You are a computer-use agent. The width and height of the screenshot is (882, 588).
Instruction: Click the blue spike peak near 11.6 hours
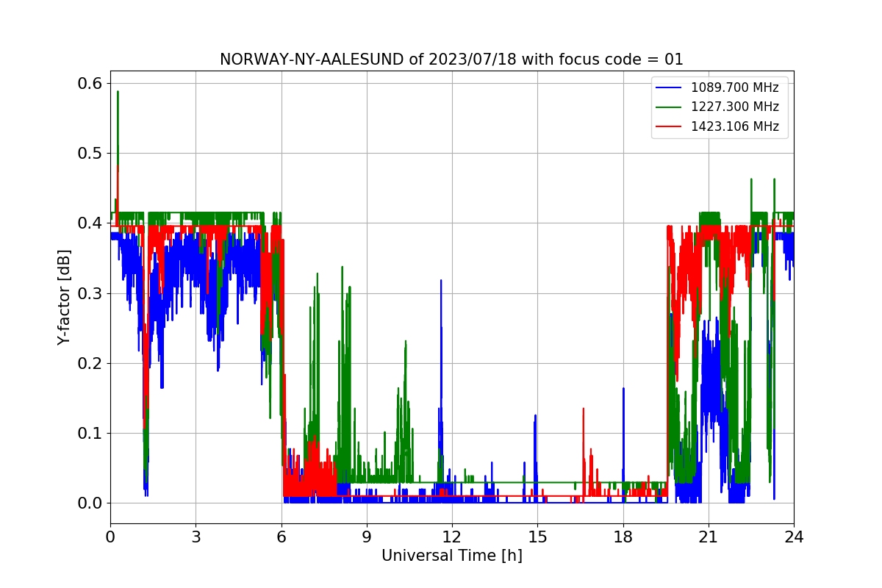point(441,281)
